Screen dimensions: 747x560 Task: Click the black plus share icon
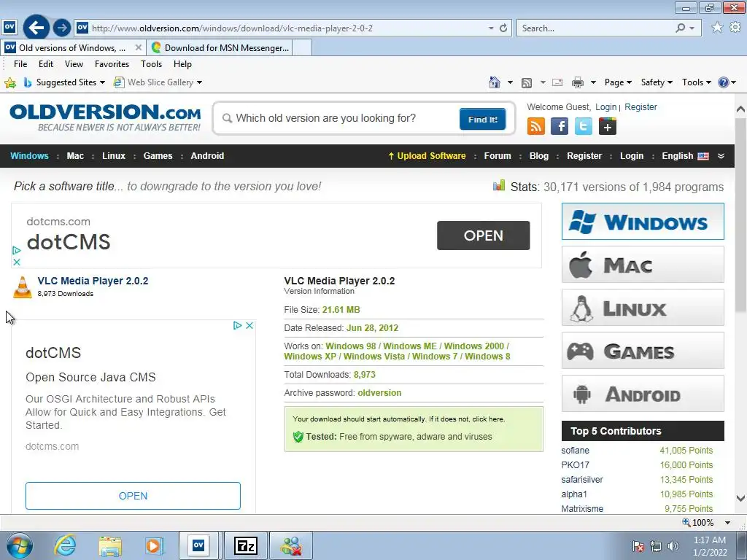(x=608, y=127)
